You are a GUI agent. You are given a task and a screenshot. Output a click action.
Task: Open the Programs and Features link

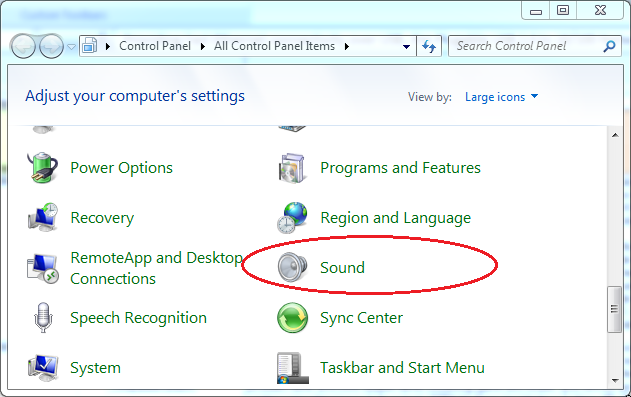click(x=400, y=168)
